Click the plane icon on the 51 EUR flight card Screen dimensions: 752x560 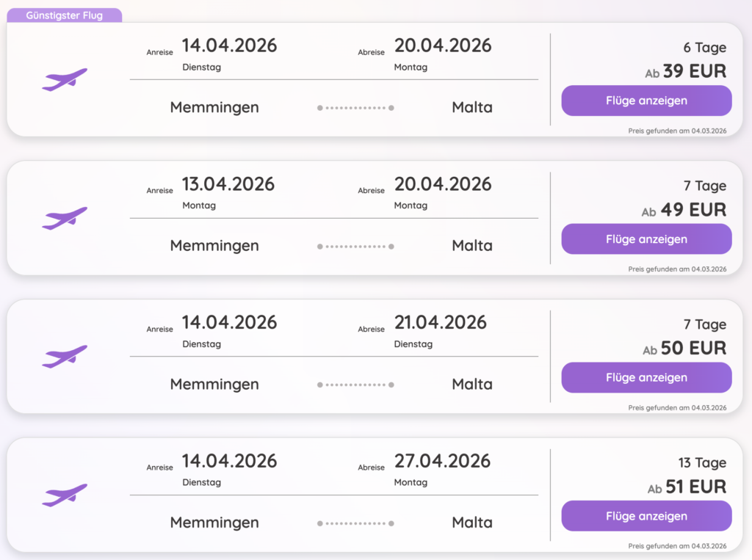tap(65, 495)
